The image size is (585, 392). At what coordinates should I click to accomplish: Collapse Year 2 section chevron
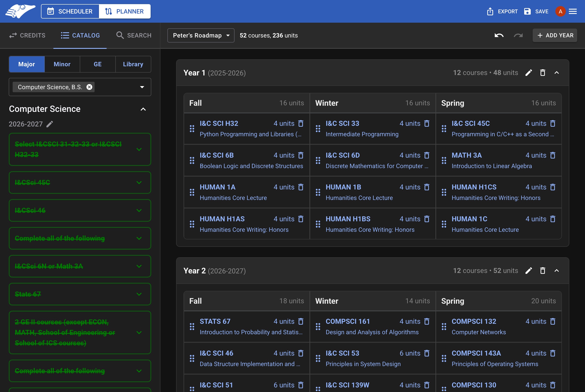(556, 271)
